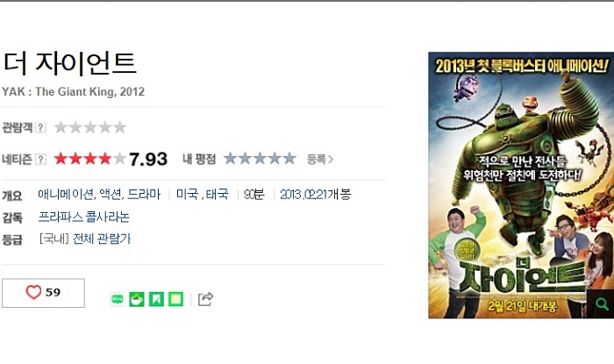This screenshot has height=364, width=614.
Task: Click the help icon next to 관람객
Action: click(40, 127)
